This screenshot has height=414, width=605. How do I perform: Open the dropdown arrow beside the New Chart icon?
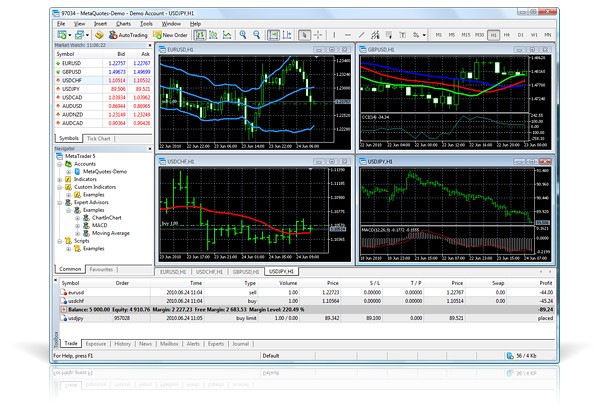pyautogui.click(x=70, y=35)
